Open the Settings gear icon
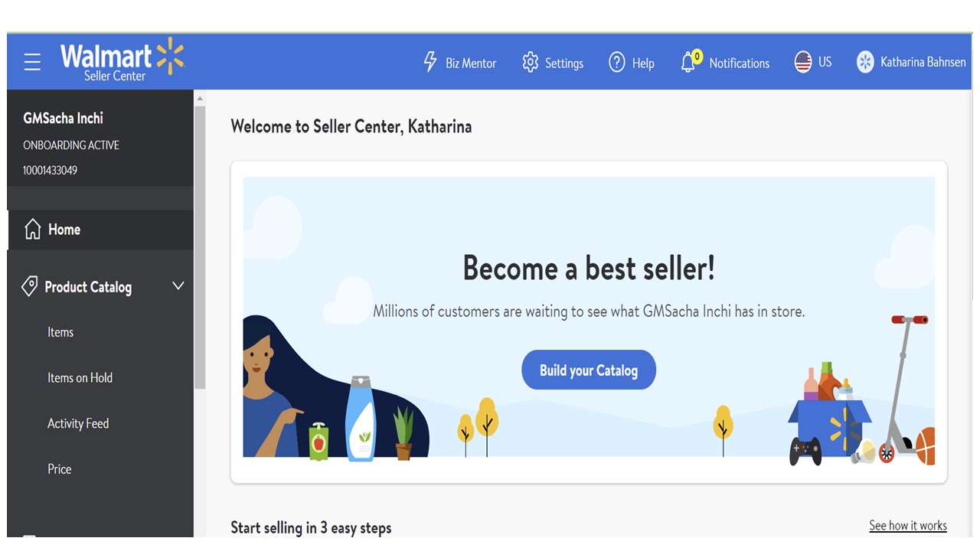 530,63
